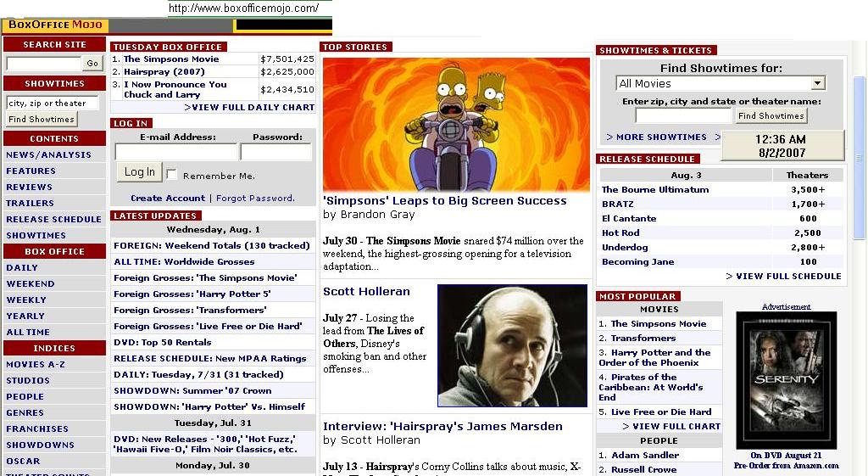Click the Forgot Password link

click(x=255, y=199)
